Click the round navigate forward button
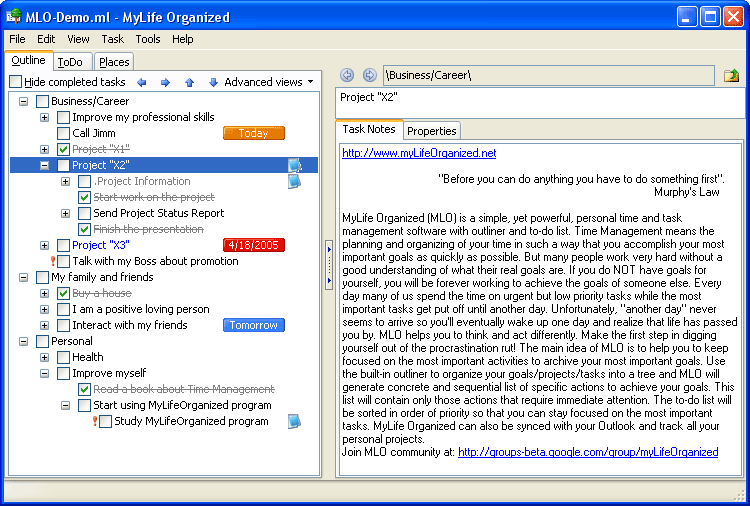The height and width of the screenshot is (506, 750). tap(369, 75)
